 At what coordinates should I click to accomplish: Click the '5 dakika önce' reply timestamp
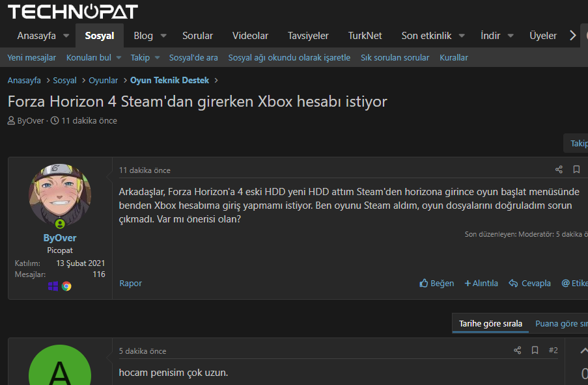[x=143, y=351]
